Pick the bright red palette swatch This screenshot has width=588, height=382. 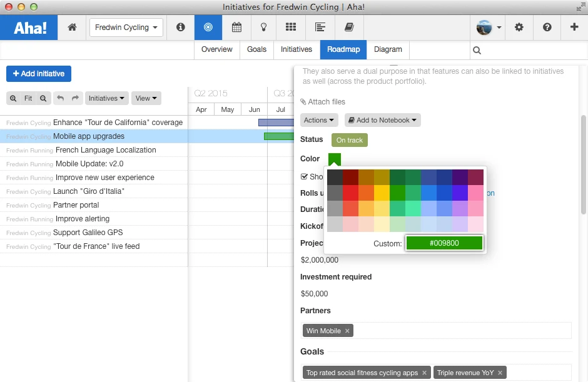350,193
